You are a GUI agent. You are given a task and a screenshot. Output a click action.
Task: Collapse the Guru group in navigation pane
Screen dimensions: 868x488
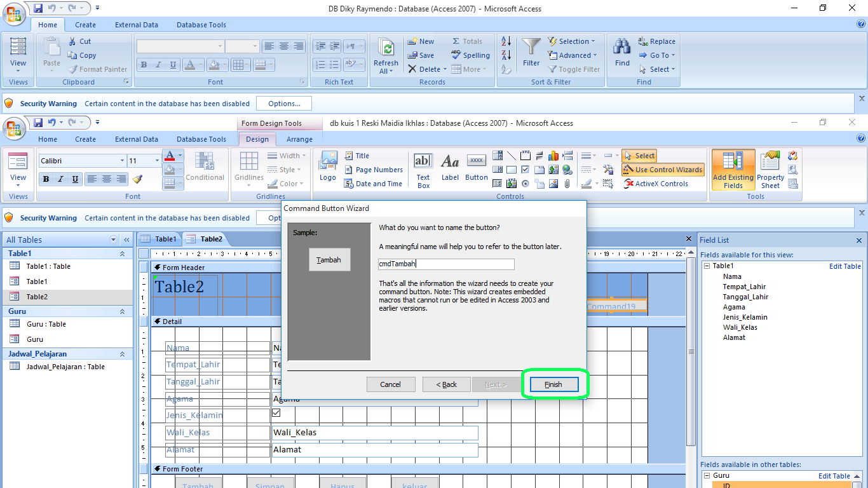tap(122, 311)
